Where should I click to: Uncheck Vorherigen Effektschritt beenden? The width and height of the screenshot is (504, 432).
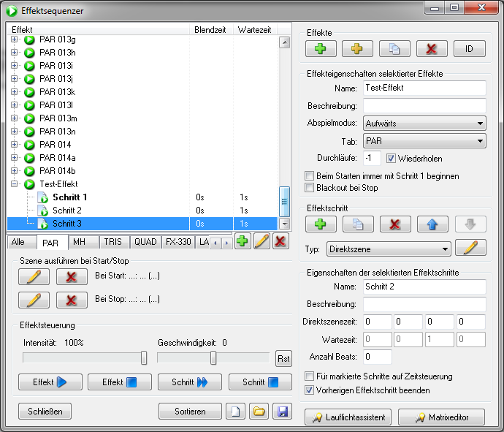tap(309, 390)
